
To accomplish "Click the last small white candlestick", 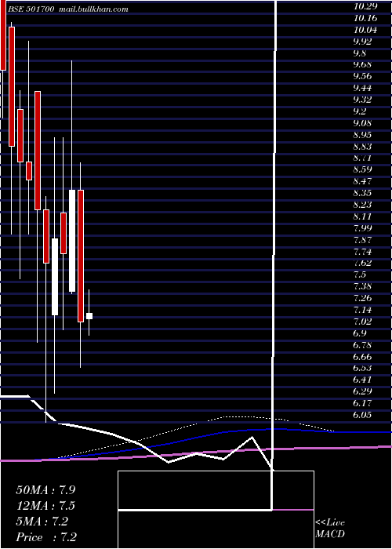I will [x=89, y=316].
